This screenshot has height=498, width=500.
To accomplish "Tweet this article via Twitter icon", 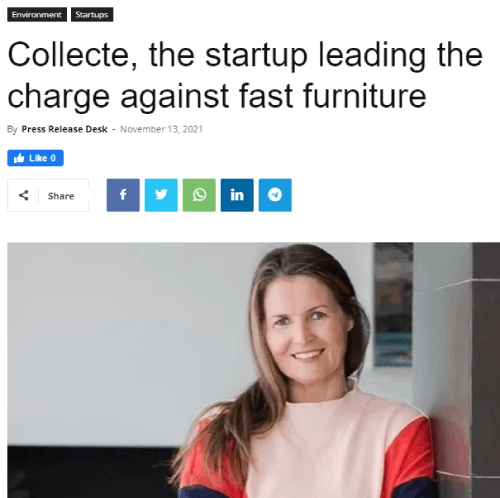I will click(161, 195).
